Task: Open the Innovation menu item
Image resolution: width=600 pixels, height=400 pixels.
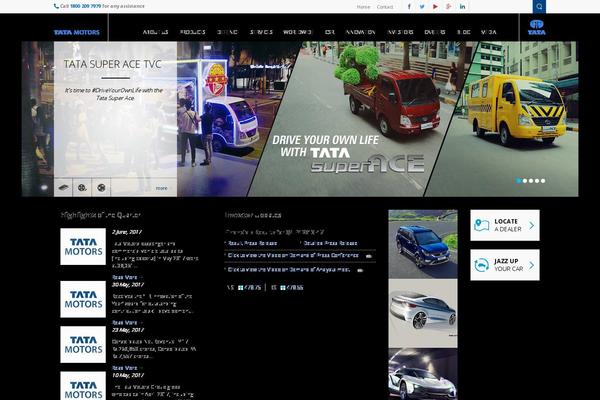Action: 360,32
